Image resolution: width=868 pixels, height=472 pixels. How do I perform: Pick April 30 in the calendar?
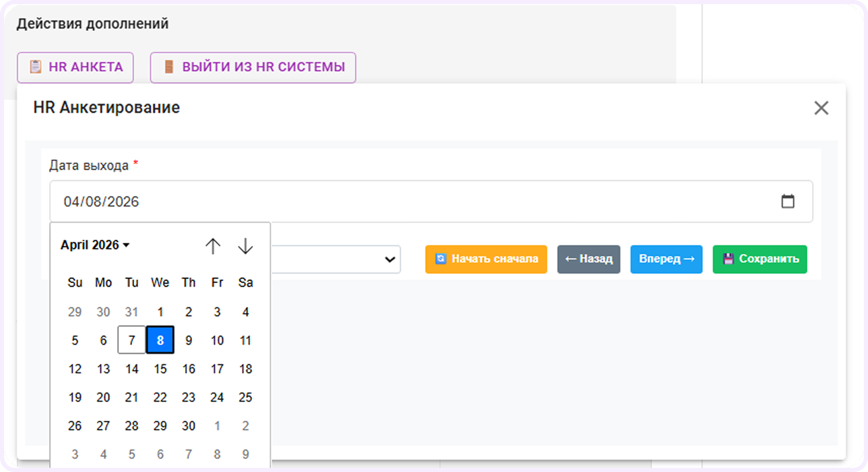188,426
